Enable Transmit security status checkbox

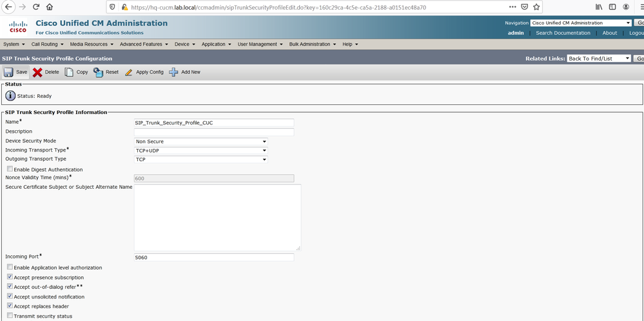coord(10,315)
